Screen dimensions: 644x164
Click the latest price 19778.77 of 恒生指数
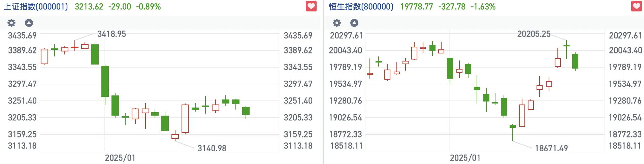(417, 7)
